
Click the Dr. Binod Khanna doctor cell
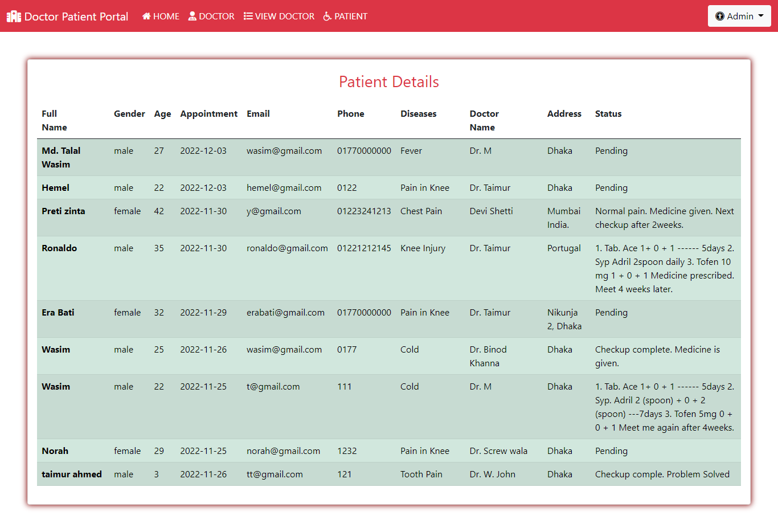488,356
